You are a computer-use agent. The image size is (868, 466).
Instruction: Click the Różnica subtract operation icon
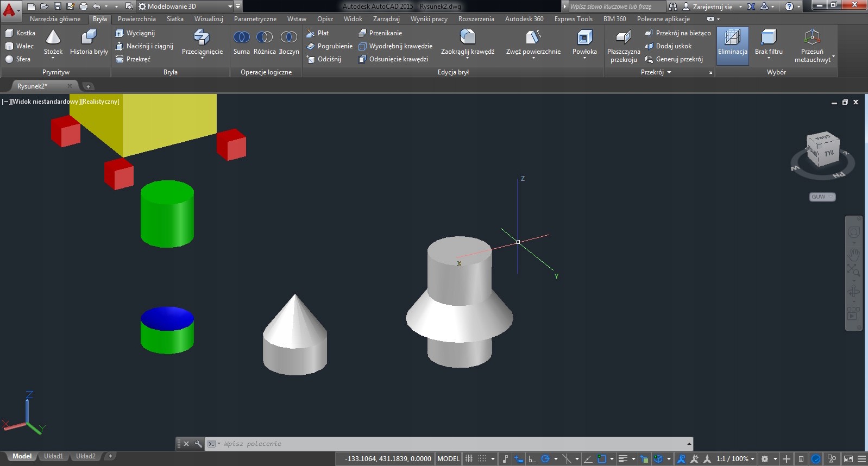point(265,37)
